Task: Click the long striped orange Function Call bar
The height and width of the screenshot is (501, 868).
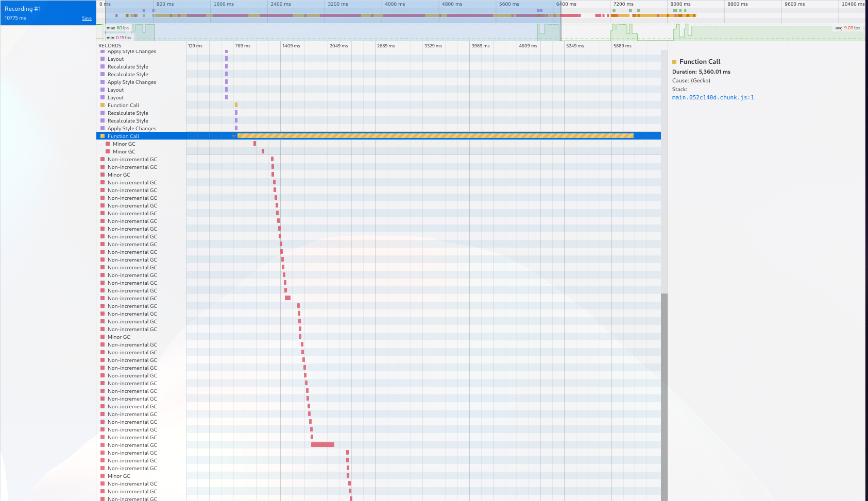Action: [435, 136]
